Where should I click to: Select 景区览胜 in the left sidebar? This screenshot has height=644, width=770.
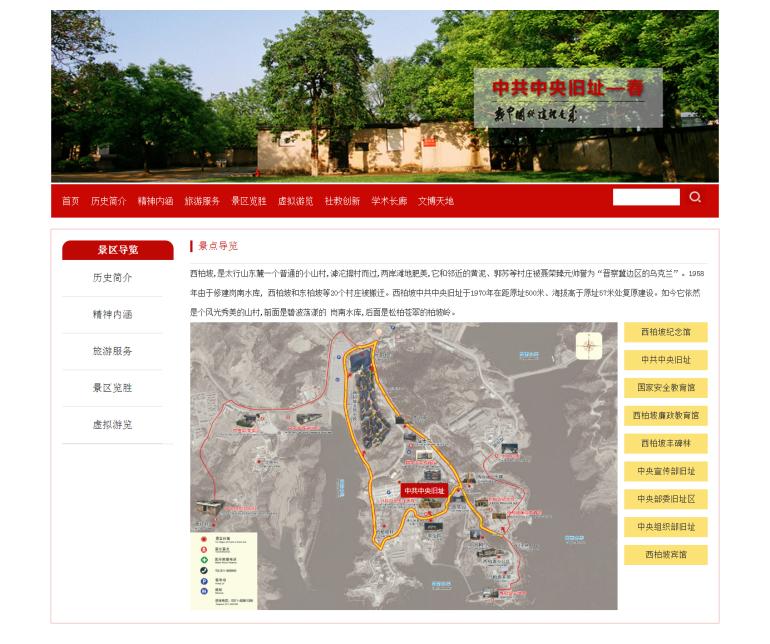click(112, 388)
